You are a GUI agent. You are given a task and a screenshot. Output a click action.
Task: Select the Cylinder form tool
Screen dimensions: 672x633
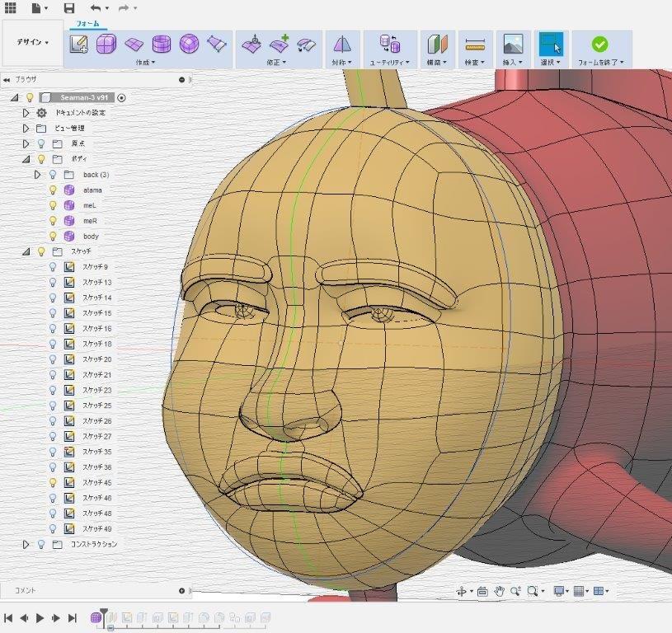tap(161, 45)
